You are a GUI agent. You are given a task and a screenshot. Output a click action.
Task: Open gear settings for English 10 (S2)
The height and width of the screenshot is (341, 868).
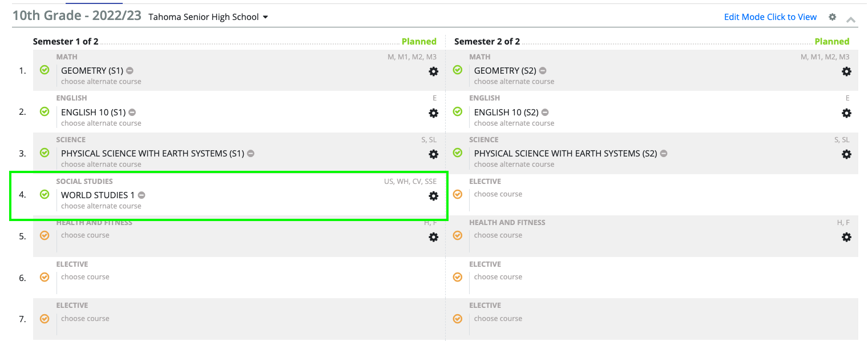pos(846,113)
